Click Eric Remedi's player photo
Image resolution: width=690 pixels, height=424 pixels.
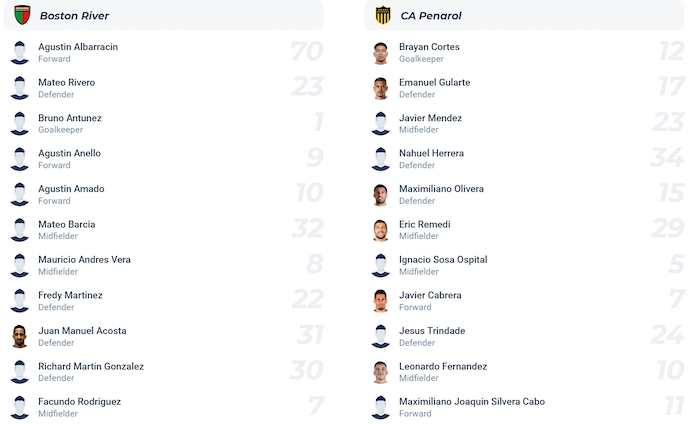(380, 230)
